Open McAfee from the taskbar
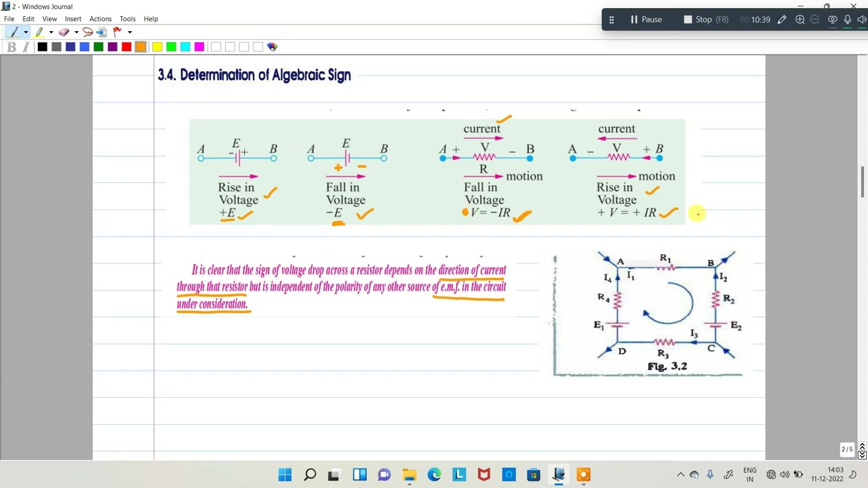Viewport: 868px width, 488px height. [x=484, y=474]
